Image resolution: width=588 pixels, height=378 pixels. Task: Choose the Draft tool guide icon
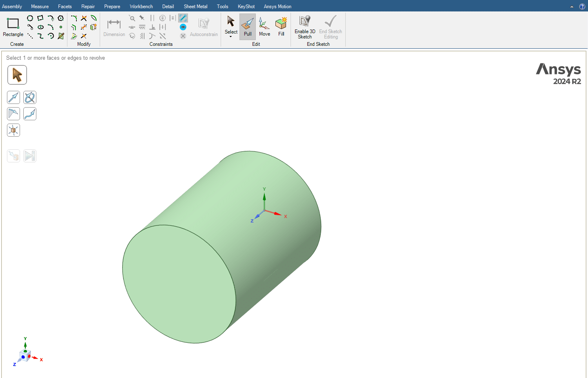(x=13, y=114)
